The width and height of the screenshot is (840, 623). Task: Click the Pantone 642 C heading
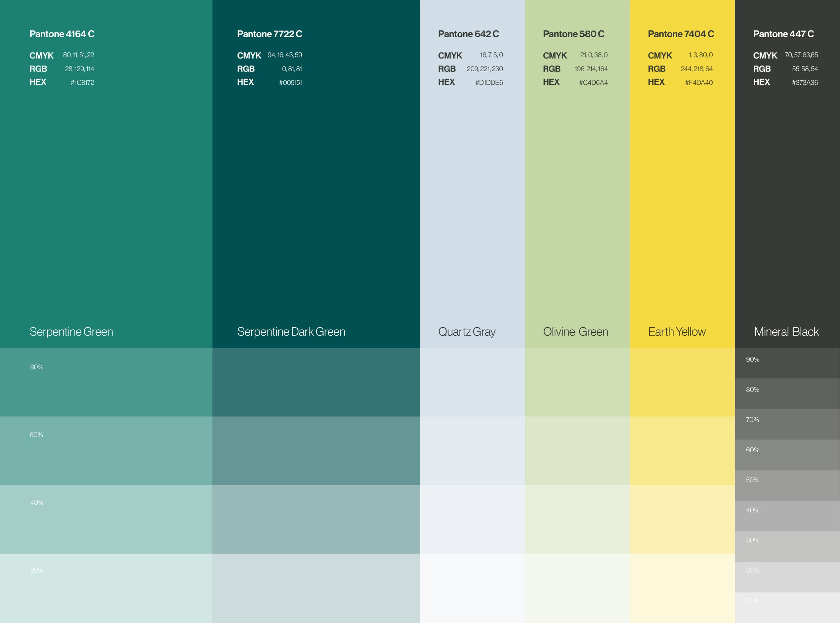point(468,34)
